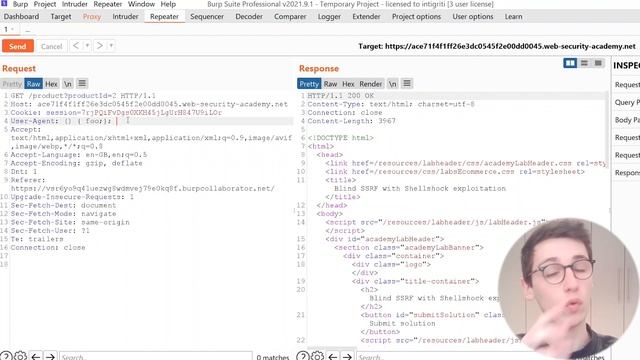The width and height of the screenshot is (640, 360).
Task: Select the Render view in Response pane
Action: pos(371,84)
